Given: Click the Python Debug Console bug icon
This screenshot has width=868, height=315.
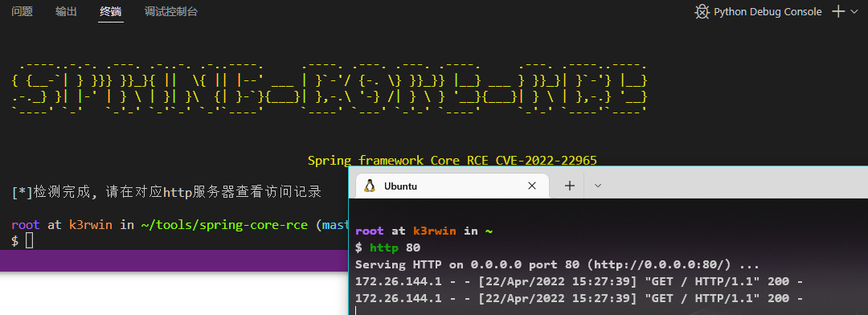Looking at the screenshot, I should tap(702, 11).
